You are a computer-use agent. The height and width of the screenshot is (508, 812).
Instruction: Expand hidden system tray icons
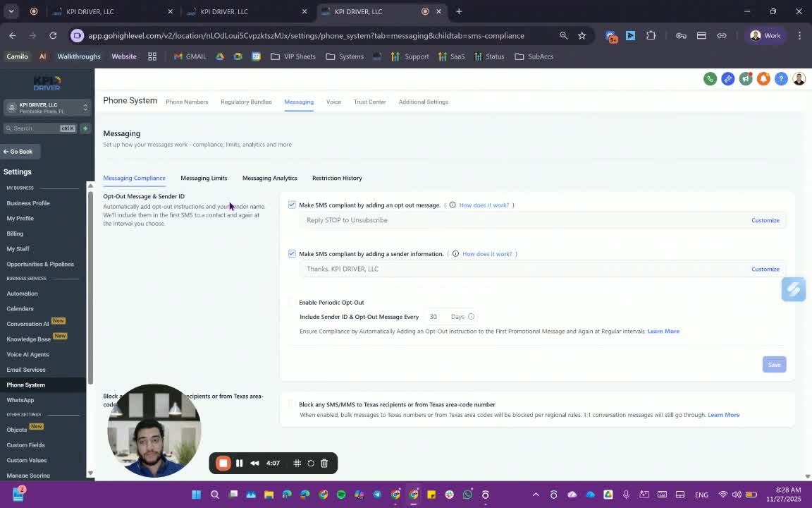(x=536, y=495)
